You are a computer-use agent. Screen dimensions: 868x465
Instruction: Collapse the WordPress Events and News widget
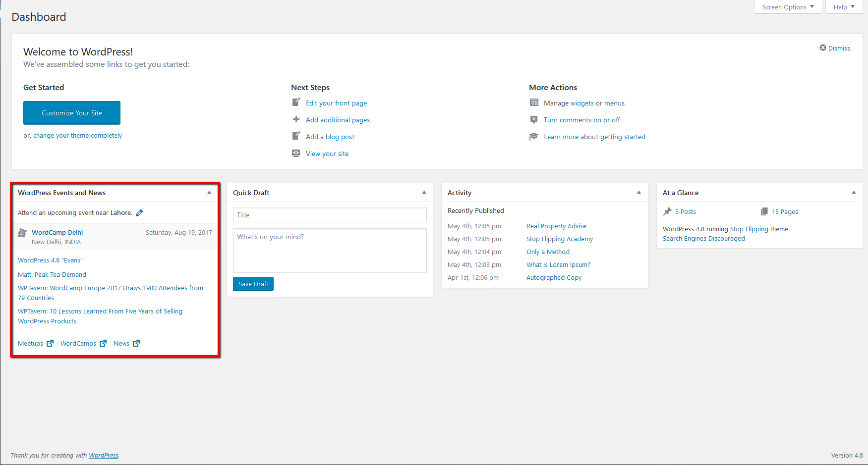[x=209, y=193]
